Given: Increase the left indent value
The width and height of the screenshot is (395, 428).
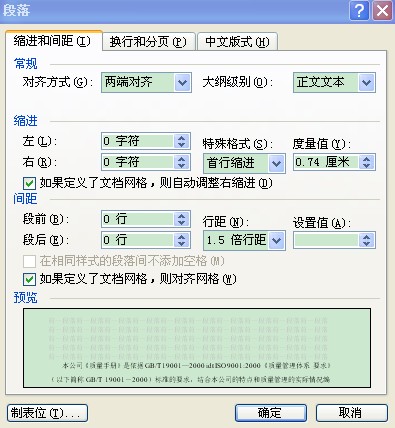Looking at the screenshot, I should coord(182,138).
